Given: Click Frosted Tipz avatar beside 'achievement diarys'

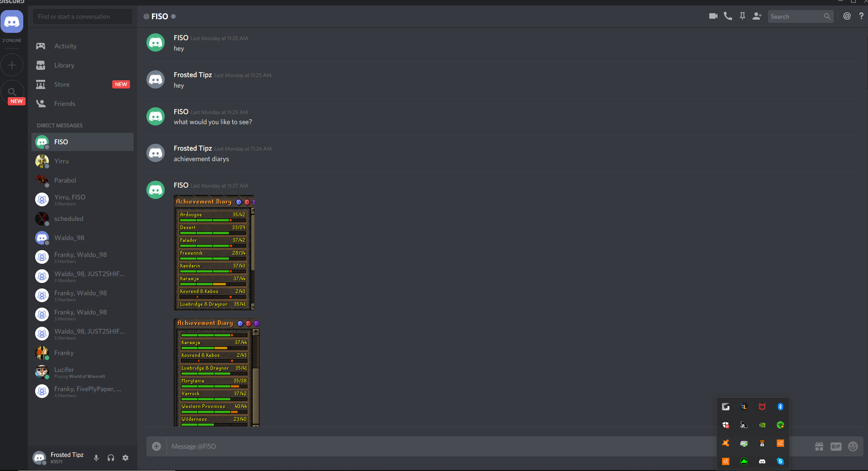Looking at the screenshot, I should pyautogui.click(x=156, y=153).
